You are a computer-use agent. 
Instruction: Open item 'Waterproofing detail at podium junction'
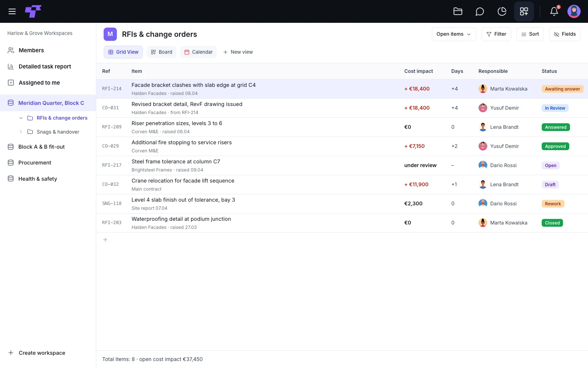click(x=181, y=219)
